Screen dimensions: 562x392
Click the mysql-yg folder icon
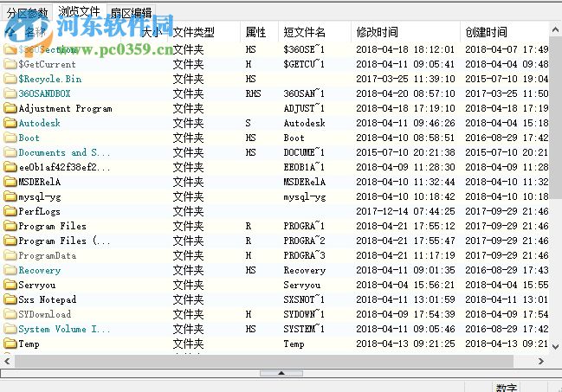pos(10,196)
